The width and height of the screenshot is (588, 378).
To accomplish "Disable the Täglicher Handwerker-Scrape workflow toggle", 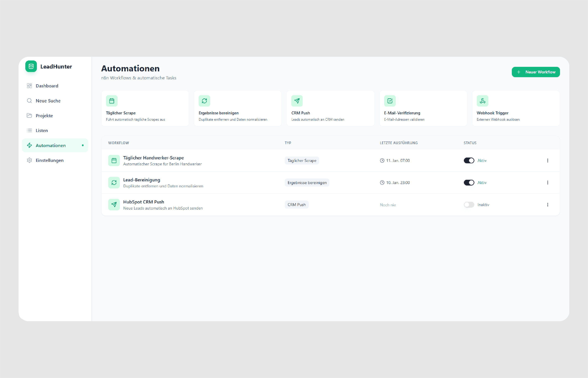I will click(469, 161).
